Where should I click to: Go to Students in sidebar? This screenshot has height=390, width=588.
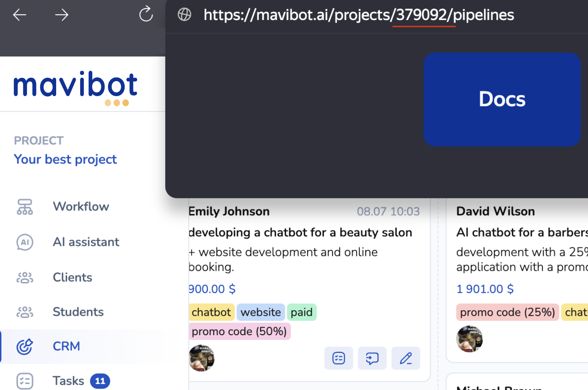pyautogui.click(x=78, y=312)
